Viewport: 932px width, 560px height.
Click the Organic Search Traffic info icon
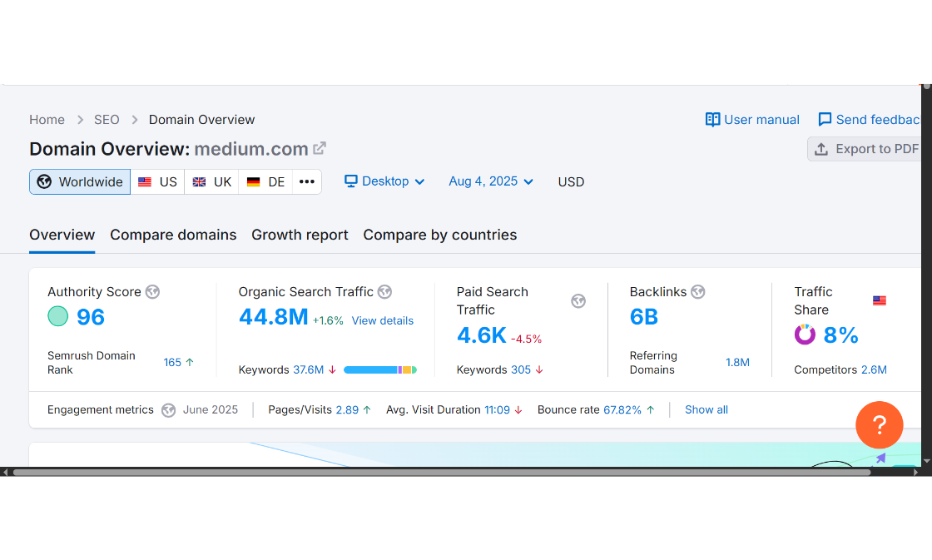[x=384, y=291]
